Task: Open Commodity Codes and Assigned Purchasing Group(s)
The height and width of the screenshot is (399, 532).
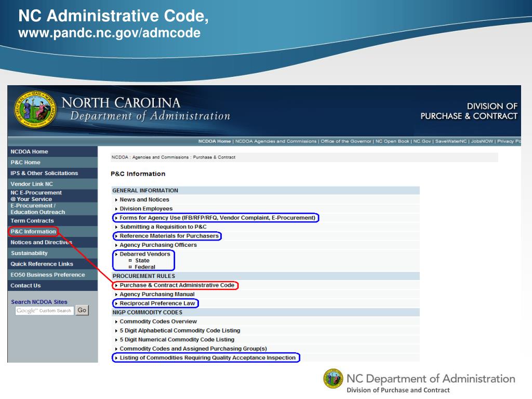Action: (193, 349)
